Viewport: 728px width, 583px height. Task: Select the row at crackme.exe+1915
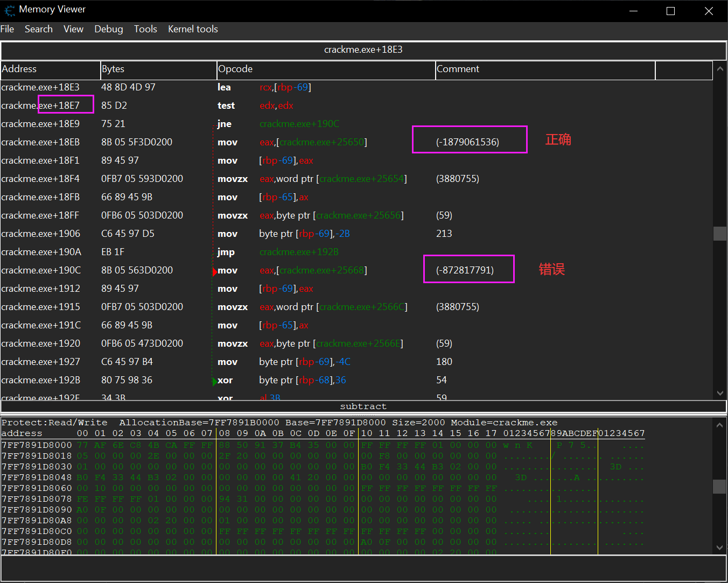click(x=356, y=307)
